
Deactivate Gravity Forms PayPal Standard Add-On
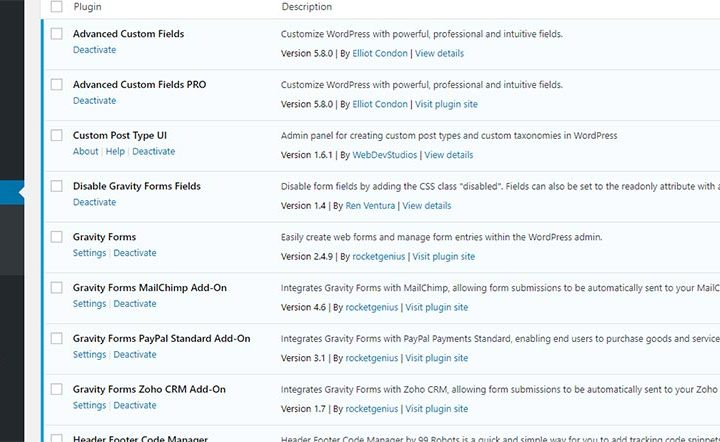(135, 354)
